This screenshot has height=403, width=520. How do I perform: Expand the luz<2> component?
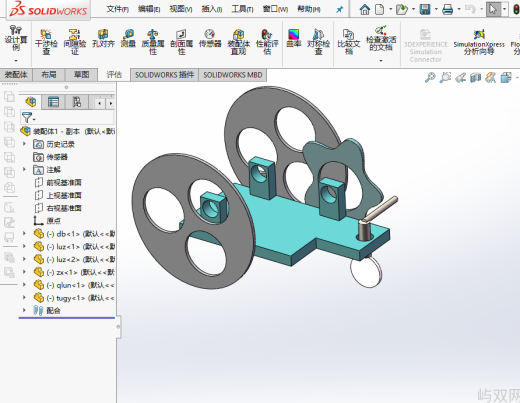pyautogui.click(x=24, y=259)
